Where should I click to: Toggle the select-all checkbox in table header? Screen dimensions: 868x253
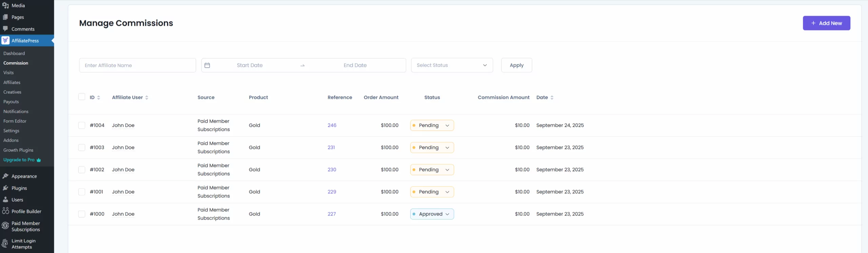pyautogui.click(x=82, y=97)
